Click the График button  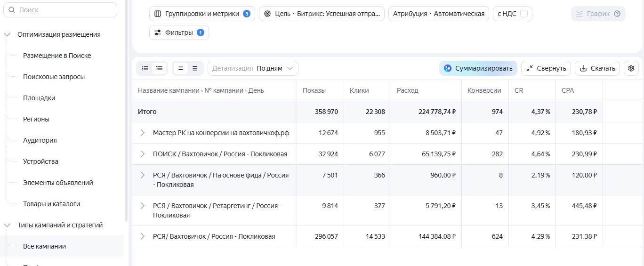598,14
